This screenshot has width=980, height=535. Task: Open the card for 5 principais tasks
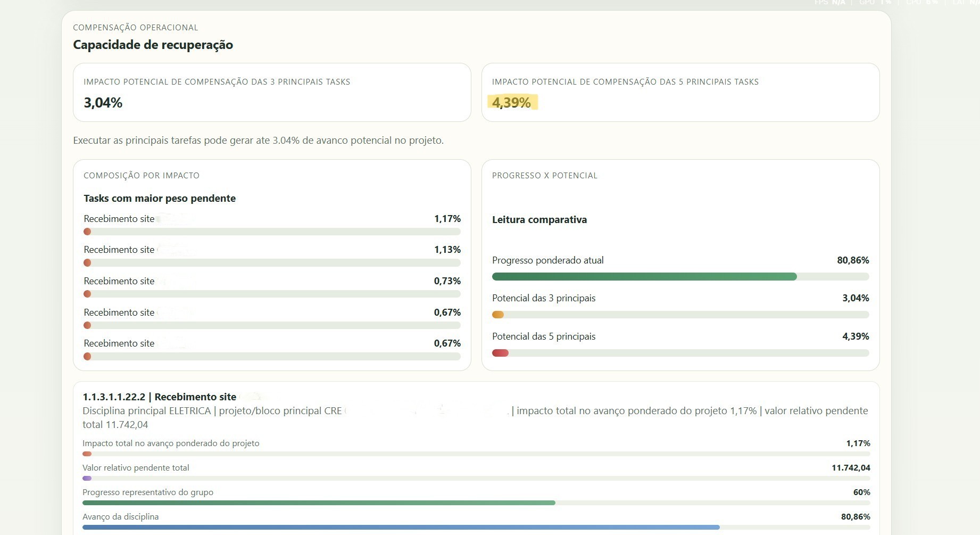tap(681, 92)
